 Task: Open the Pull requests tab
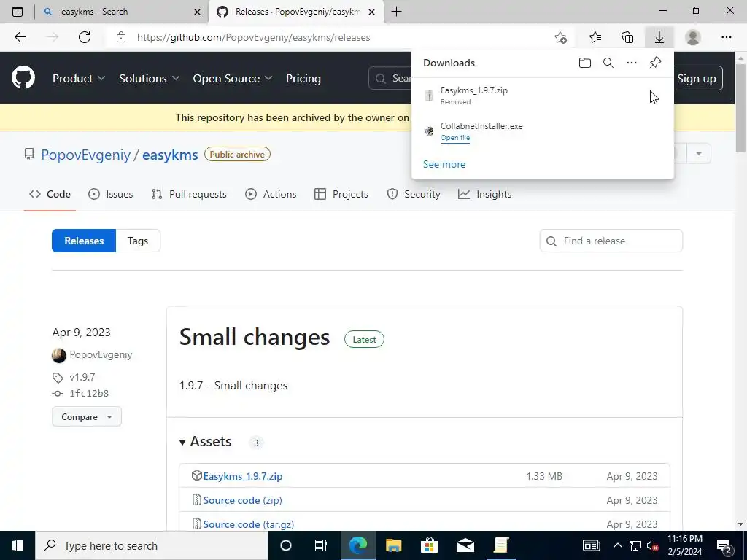coord(189,194)
